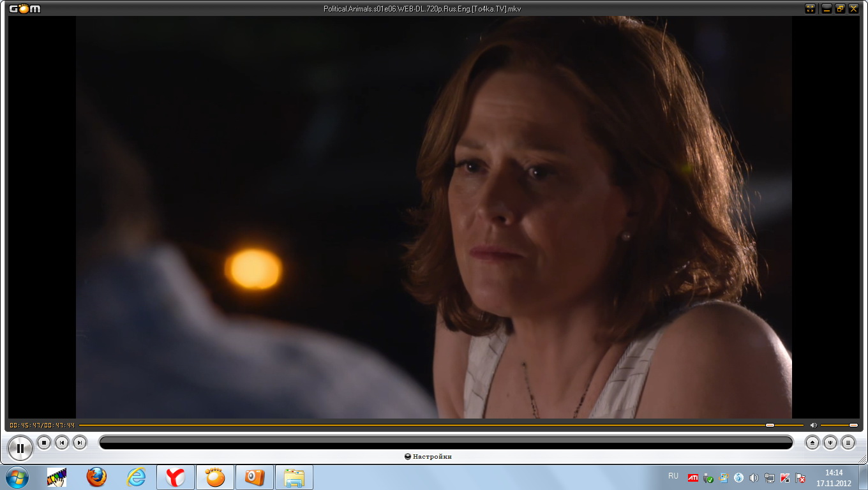Viewport: 868px width, 490px height.
Task: Stop the video with the stop button
Action: tap(44, 442)
